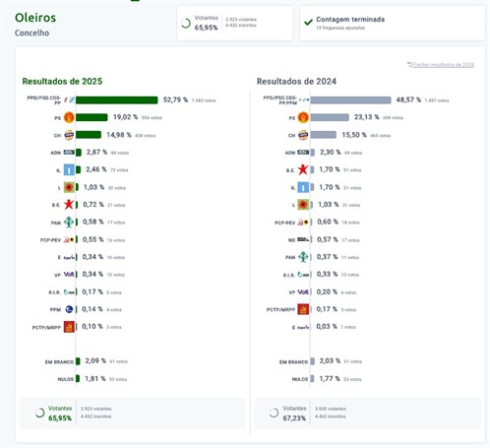
Task: Click the Volt logo in 2024 results
Action: (x=303, y=291)
